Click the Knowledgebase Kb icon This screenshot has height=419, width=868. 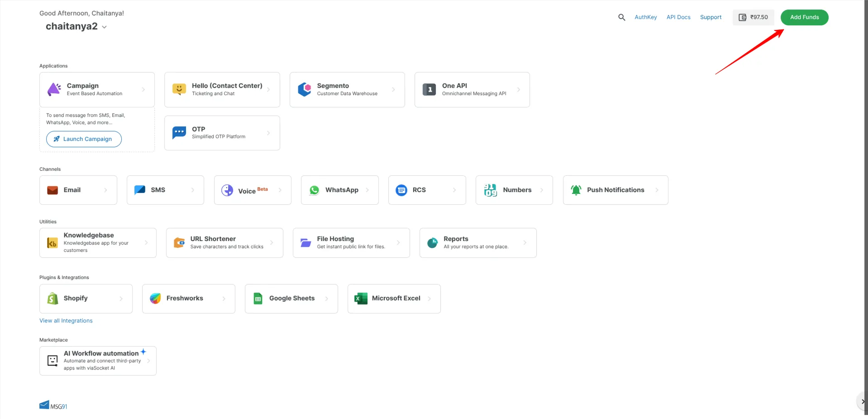[x=52, y=243]
